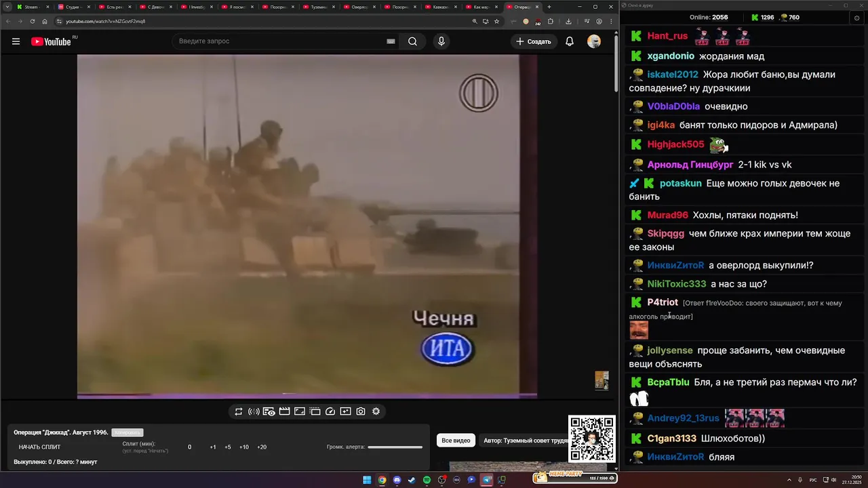Add +5 minutes to split
This screenshot has width=868, height=488.
(228, 447)
